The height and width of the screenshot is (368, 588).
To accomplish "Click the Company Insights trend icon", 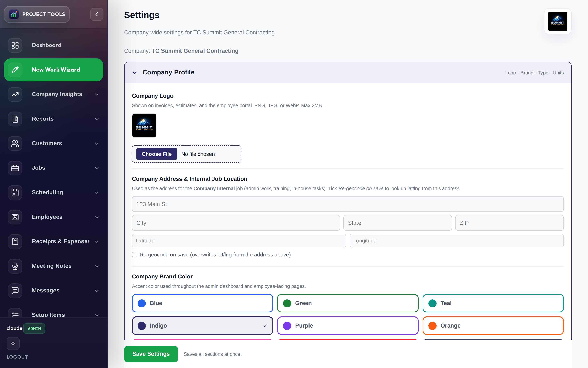I will (x=15, y=94).
